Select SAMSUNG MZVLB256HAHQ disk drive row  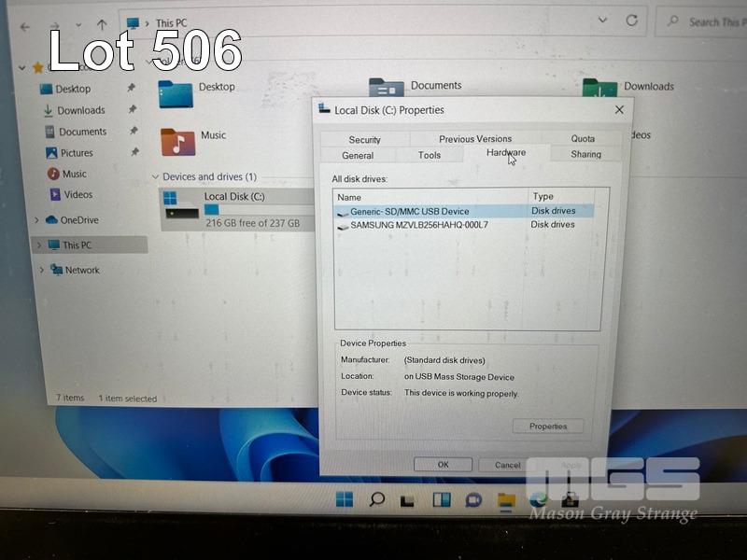coord(418,225)
